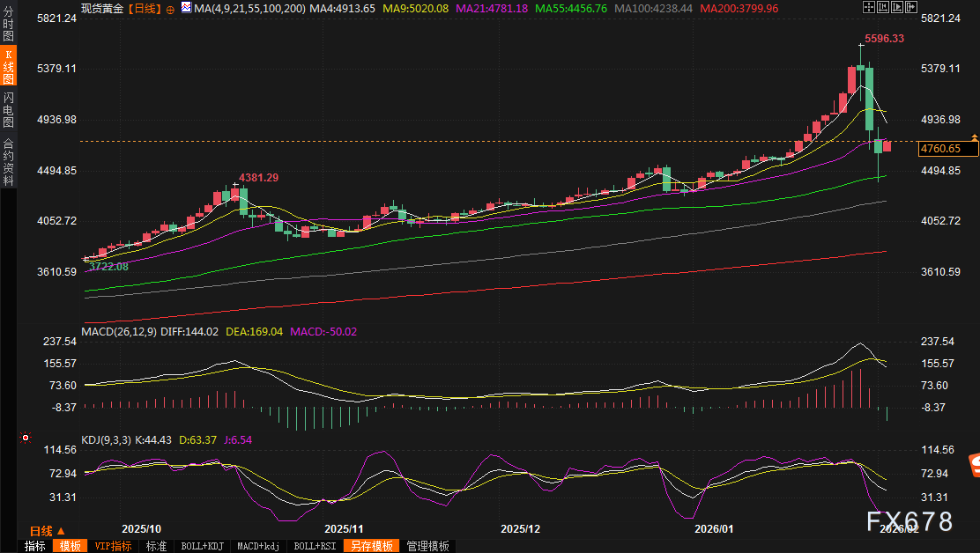Image resolution: width=980 pixels, height=553 pixels.
Task: Click the right-axis 5379.11 price label
Action: [940, 69]
